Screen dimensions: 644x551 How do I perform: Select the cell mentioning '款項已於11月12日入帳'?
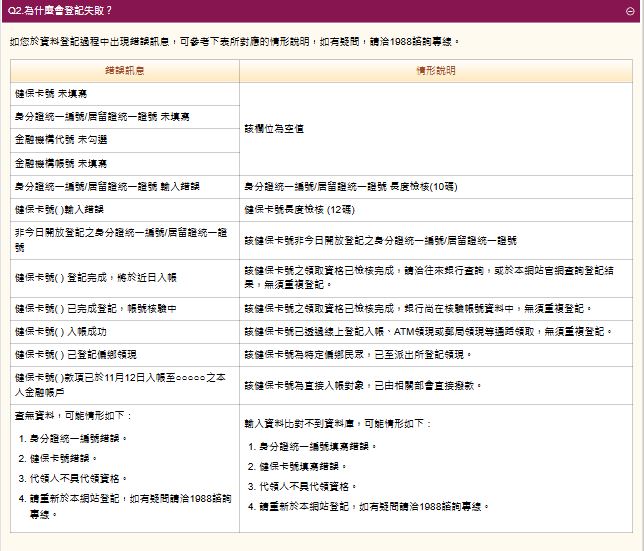coord(125,385)
